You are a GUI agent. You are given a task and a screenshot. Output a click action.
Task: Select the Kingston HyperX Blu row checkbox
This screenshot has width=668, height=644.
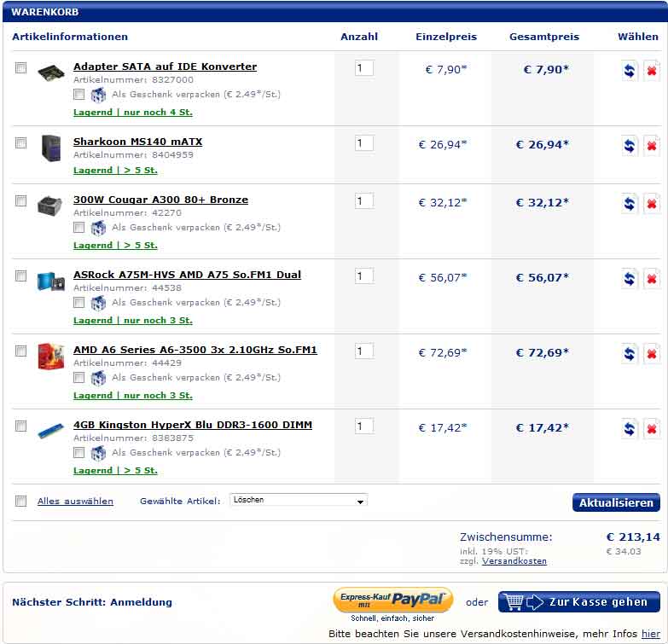[20, 426]
